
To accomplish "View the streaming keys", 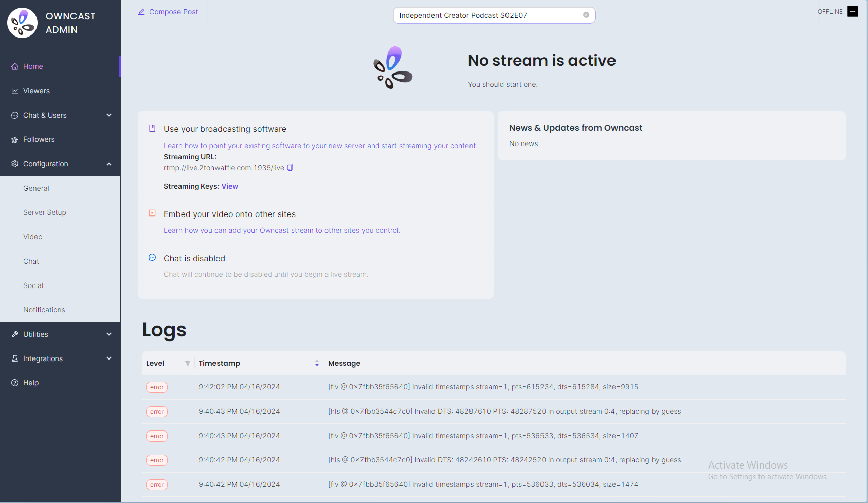I will 230,186.
